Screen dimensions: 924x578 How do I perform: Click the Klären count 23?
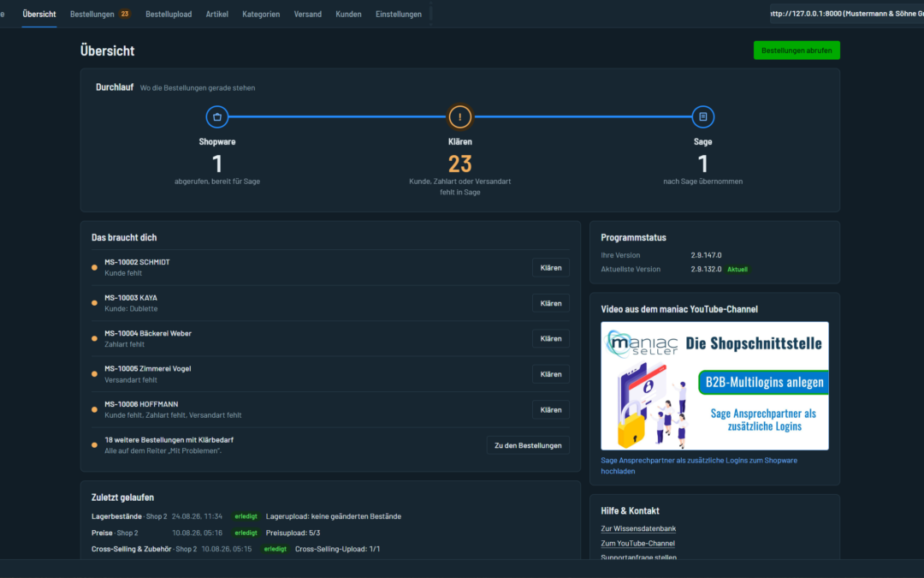459,164
